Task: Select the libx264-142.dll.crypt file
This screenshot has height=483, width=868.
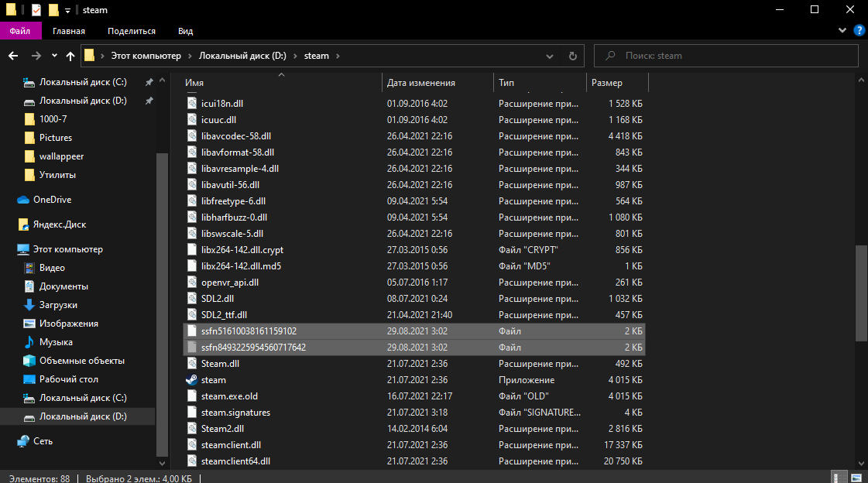Action: click(414, 249)
